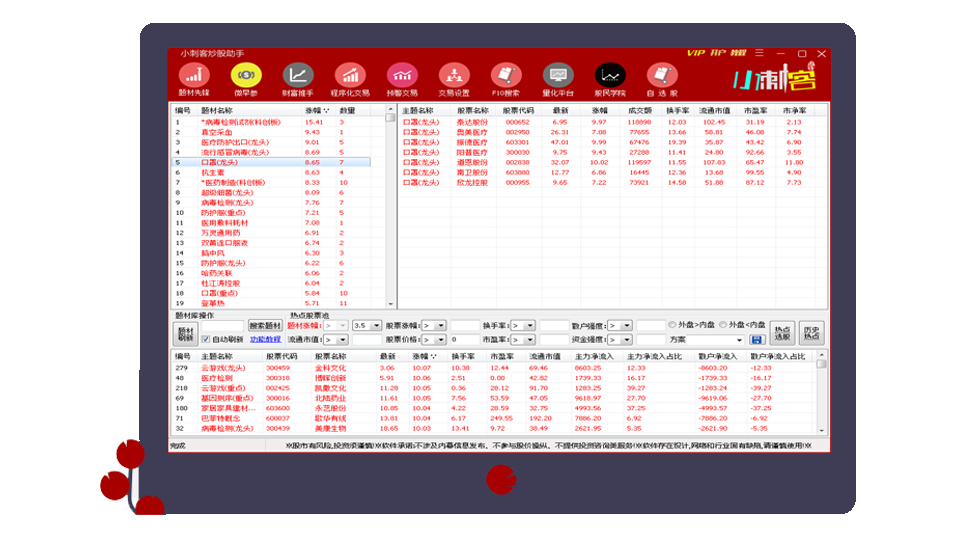Open the 财富推手 chart icon
The height and width of the screenshot is (538, 958).
(x=298, y=79)
